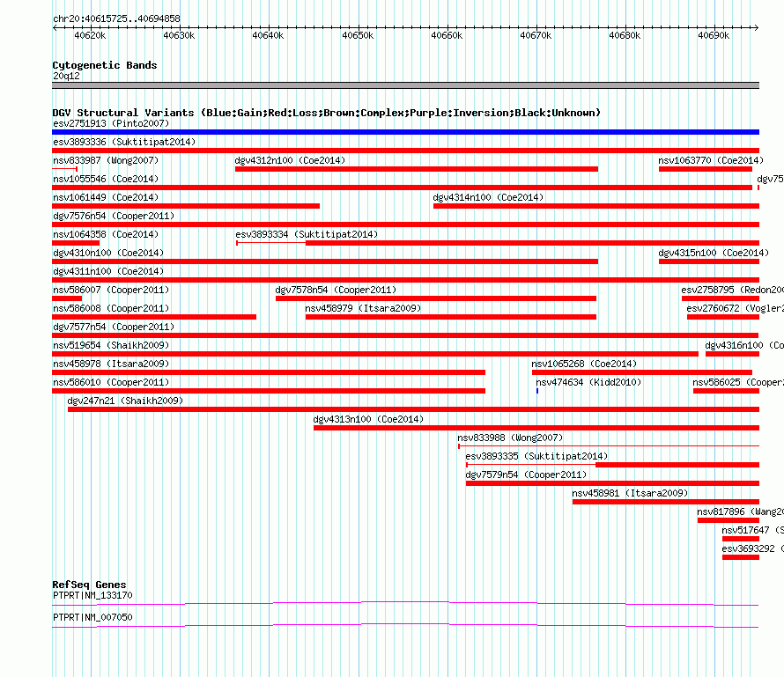Click nsv1064358 (Coe2014) variant label
Image resolution: width=784 pixels, height=677 pixels.
(106, 234)
